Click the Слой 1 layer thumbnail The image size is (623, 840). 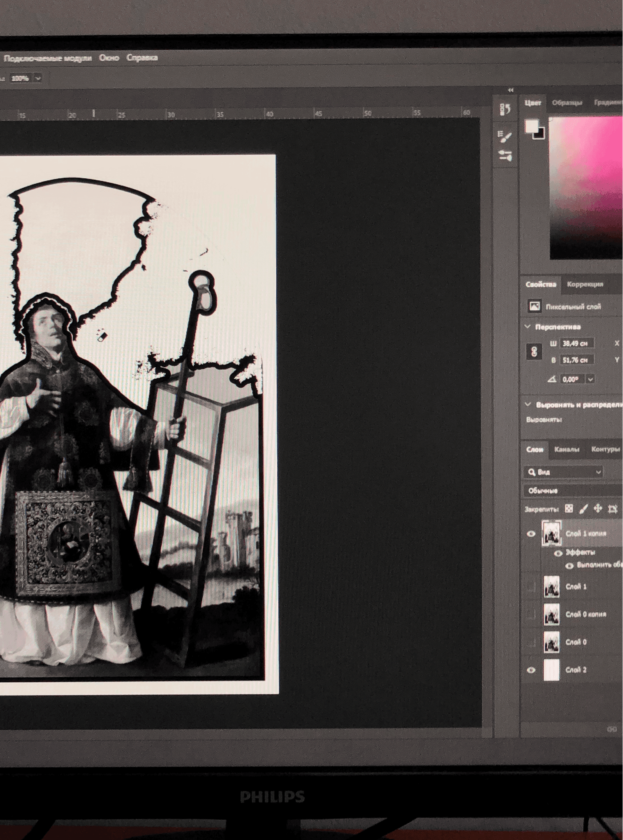pyautogui.click(x=552, y=587)
